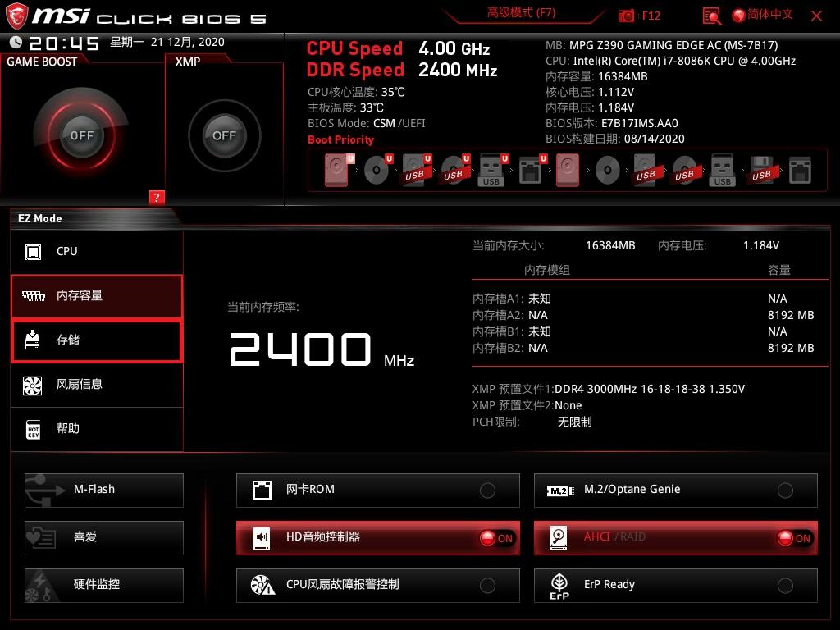Open the CPU tab in EZ Mode
This screenshot has width=840, height=630.
[97, 252]
